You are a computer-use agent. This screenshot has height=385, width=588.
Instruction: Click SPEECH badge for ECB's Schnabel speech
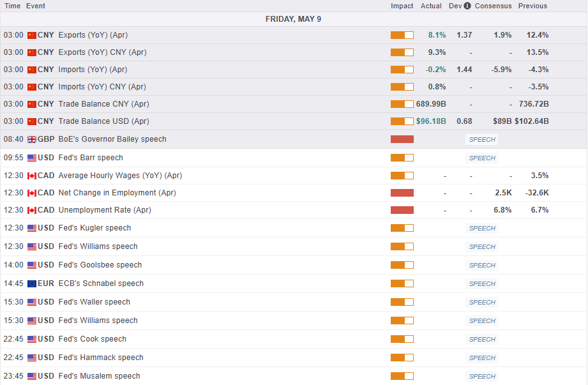482,283
